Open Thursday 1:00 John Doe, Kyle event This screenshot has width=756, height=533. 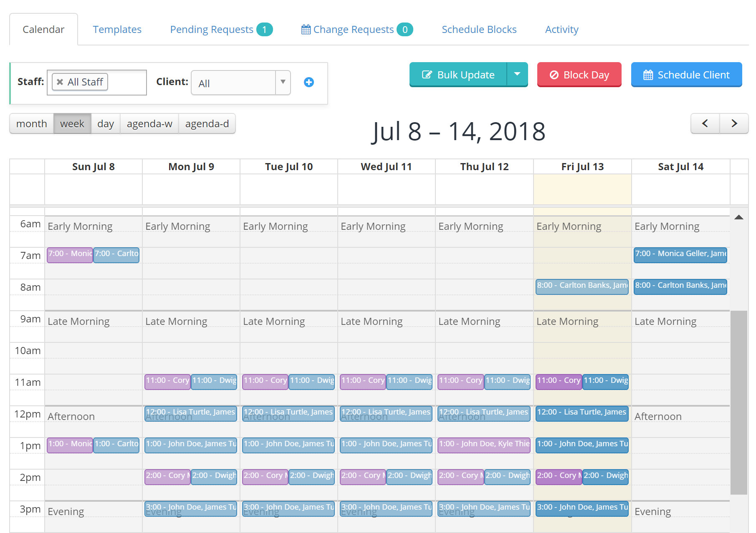coord(484,445)
